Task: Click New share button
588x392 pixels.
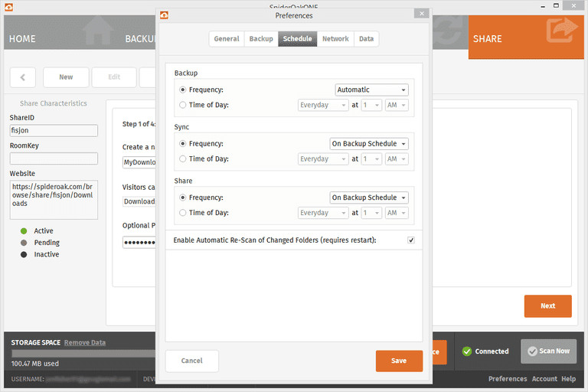Action: (x=66, y=77)
